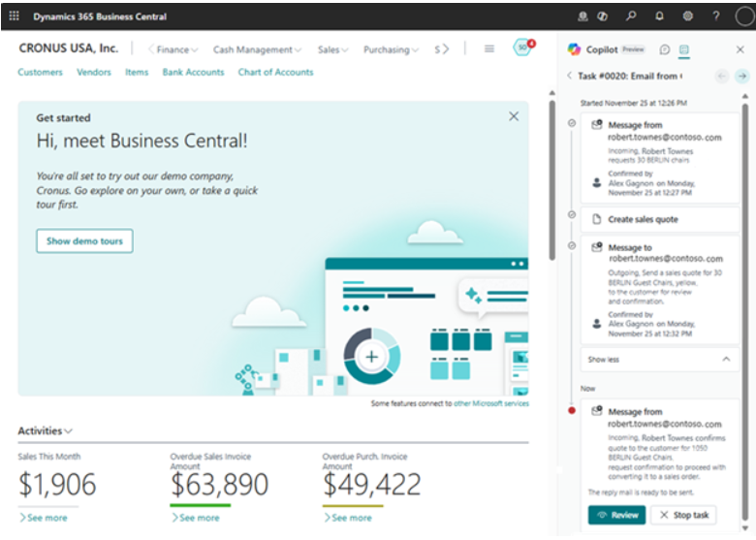This screenshot has width=756, height=540.
Task: Click the Create sales quote document icon
Action: click(596, 219)
